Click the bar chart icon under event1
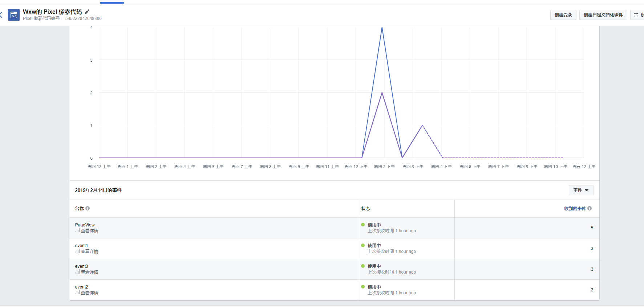644x307 pixels. pos(77,251)
